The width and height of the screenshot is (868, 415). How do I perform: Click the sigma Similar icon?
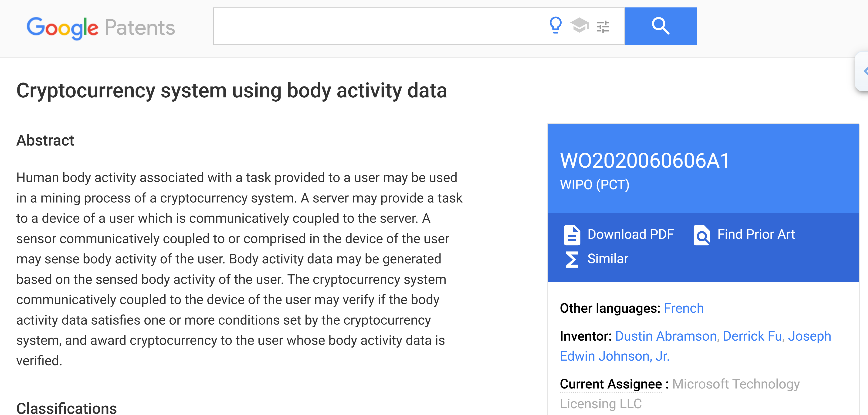[x=572, y=259]
